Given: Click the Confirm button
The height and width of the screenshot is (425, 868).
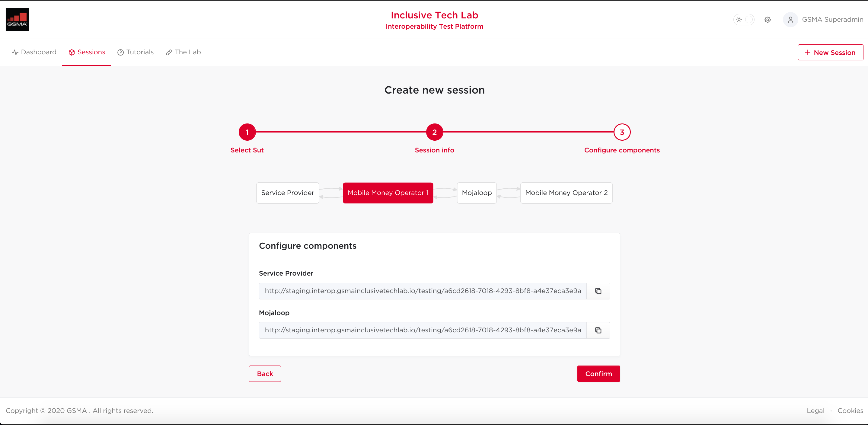Looking at the screenshot, I should click(598, 374).
